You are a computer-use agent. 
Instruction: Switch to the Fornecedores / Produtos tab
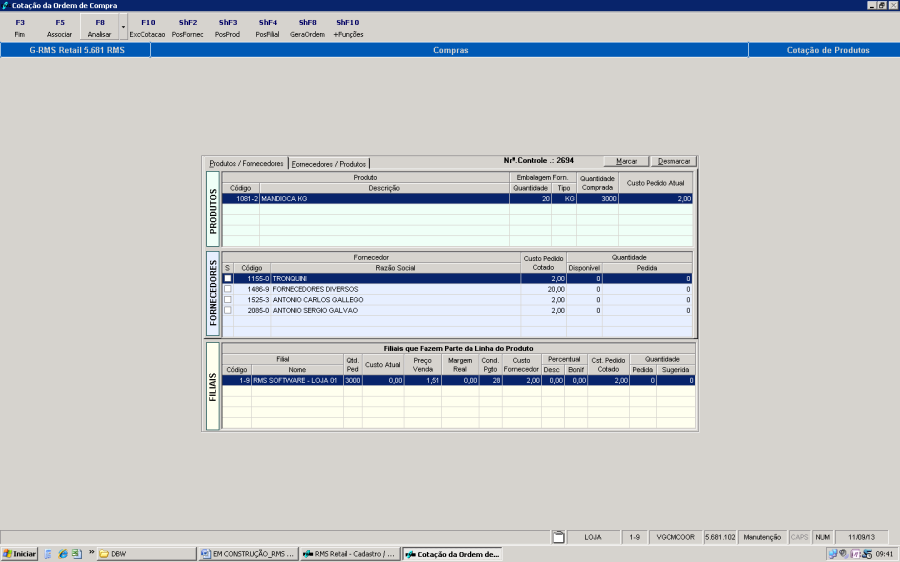click(x=330, y=163)
